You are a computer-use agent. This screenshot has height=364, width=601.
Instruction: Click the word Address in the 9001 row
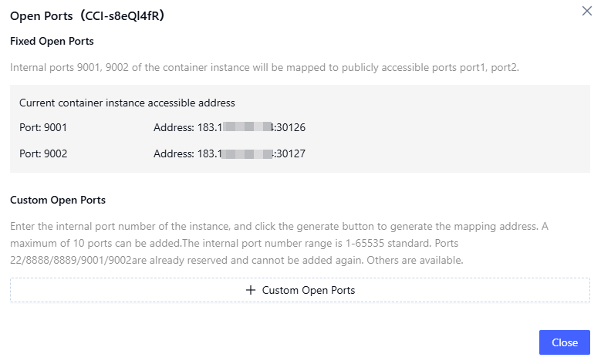tap(173, 127)
